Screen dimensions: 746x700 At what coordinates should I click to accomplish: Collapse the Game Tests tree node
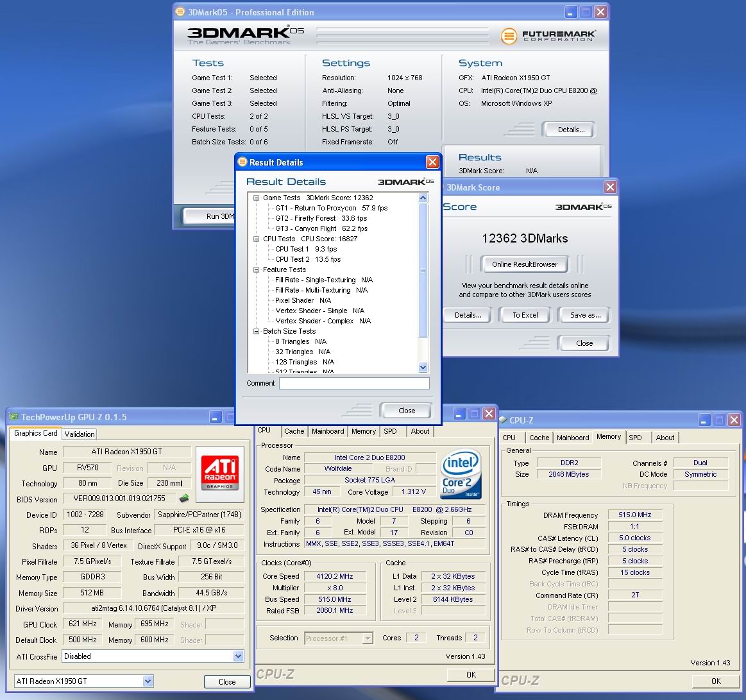[x=256, y=198]
